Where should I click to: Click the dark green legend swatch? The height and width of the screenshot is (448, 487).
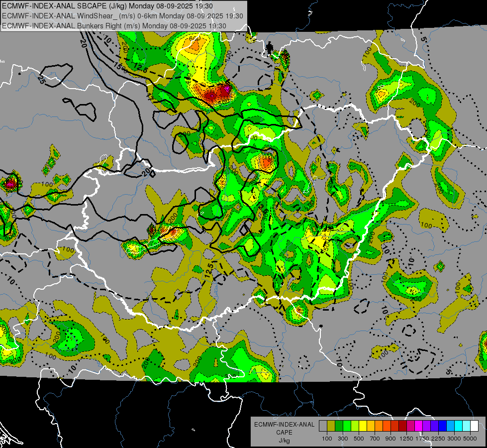(339, 426)
